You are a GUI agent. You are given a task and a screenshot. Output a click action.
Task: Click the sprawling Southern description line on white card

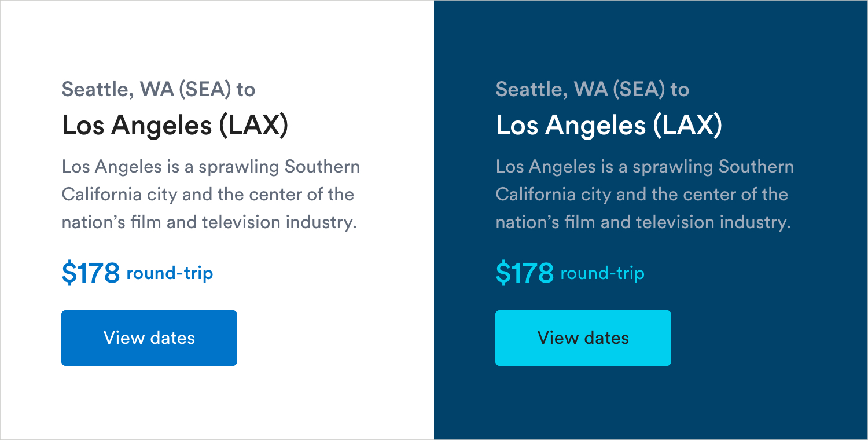point(211,167)
